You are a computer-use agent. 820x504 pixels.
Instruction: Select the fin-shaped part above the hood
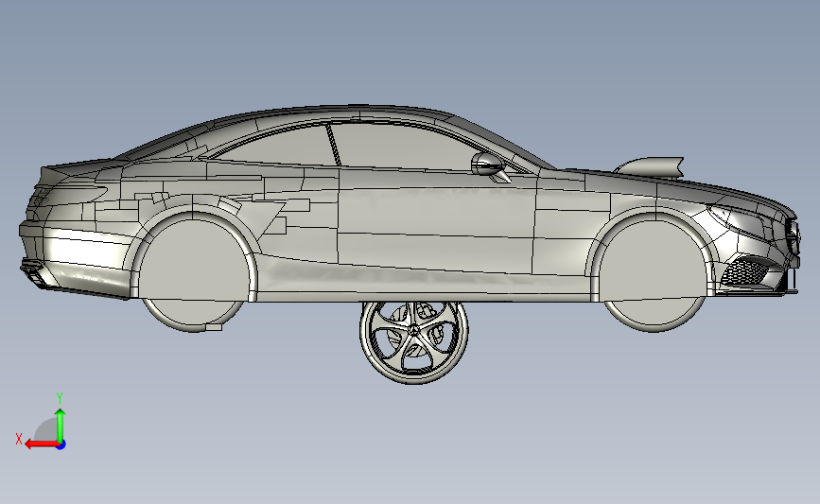click(651, 167)
